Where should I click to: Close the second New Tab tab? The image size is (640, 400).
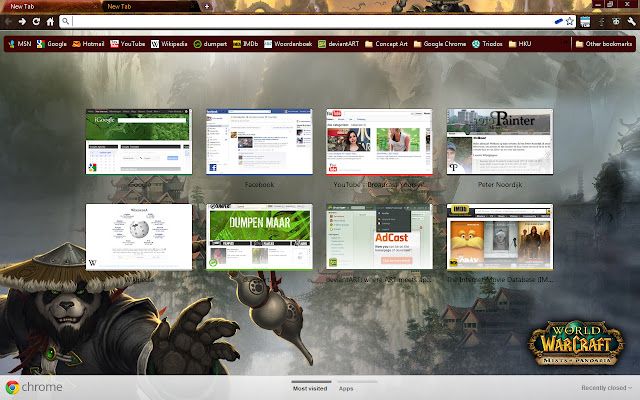coord(193,7)
